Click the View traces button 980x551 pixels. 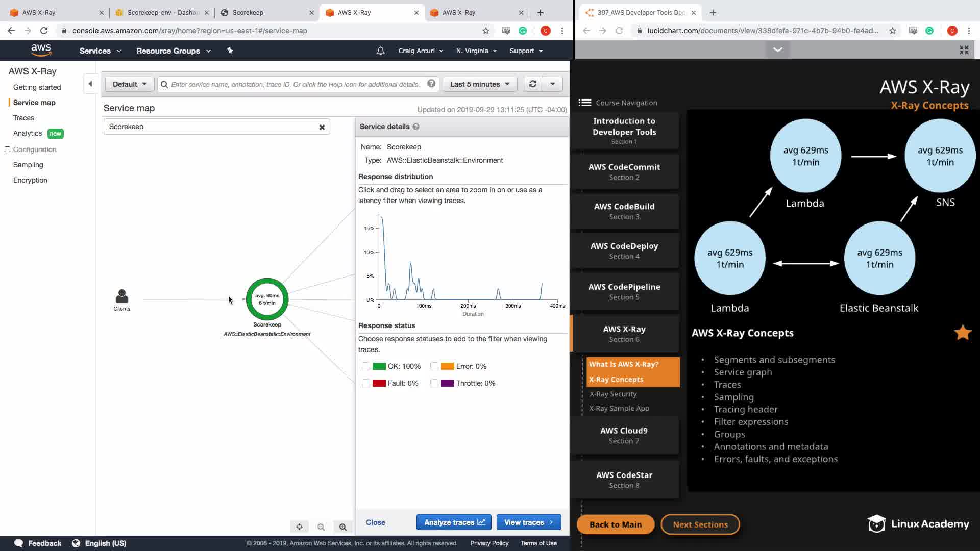(528, 522)
